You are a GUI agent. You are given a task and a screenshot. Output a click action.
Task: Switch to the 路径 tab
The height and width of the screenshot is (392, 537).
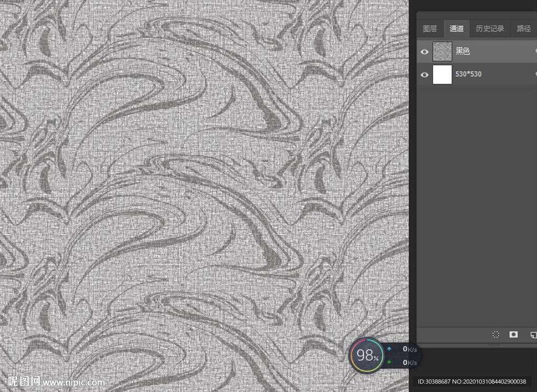pos(523,29)
